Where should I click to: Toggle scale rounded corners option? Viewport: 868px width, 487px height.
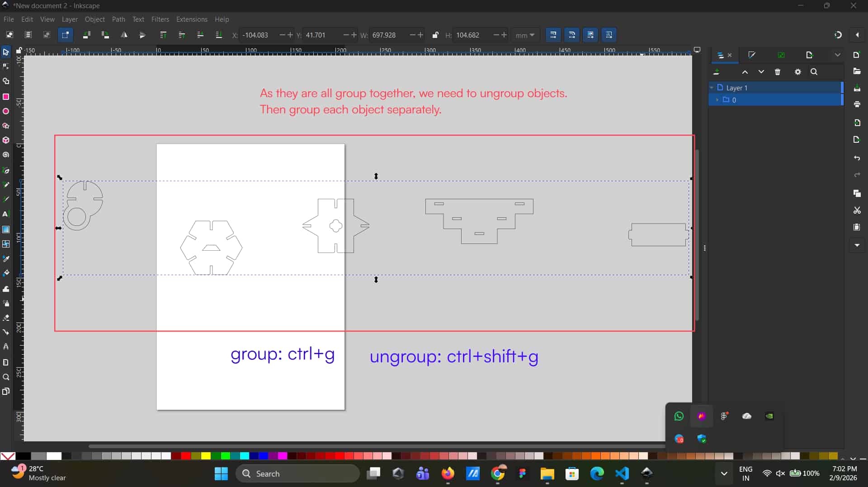click(571, 35)
